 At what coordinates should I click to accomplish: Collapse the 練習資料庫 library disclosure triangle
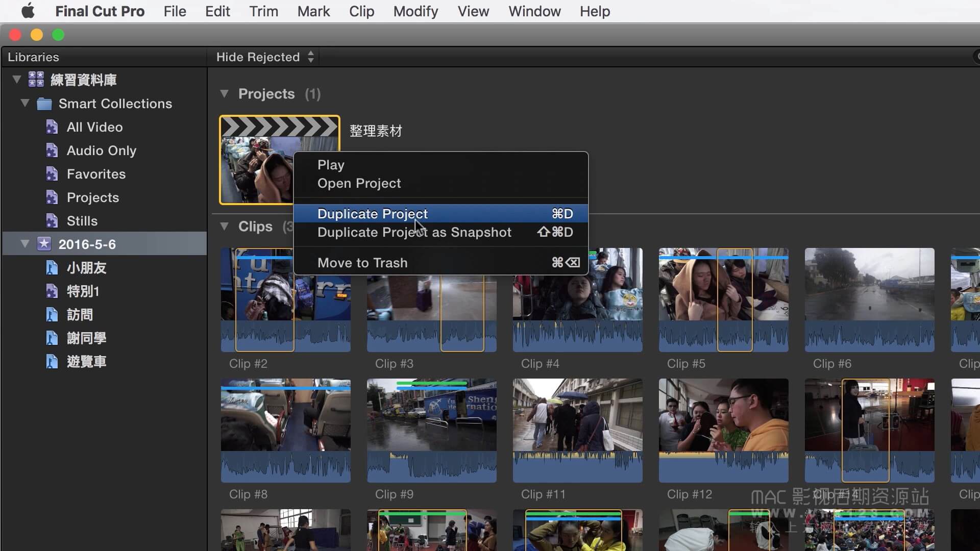(17, 80)
